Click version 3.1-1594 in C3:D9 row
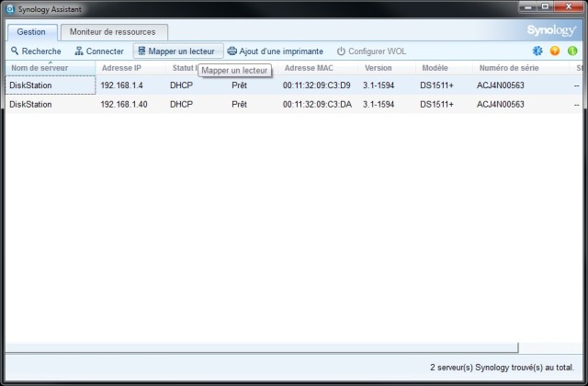588x386 pixels. [x=379, y=85]
